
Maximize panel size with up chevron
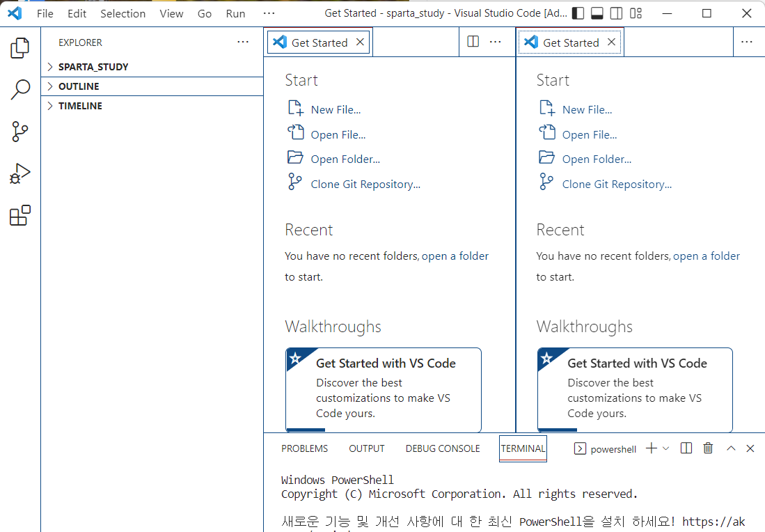[x=731, y=448]
